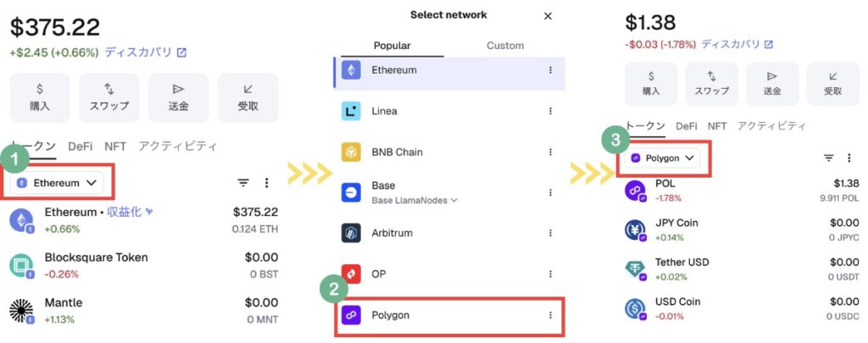
Task: Open three-dot options for Arbitrum network
Action: click(x=550, y=232)
